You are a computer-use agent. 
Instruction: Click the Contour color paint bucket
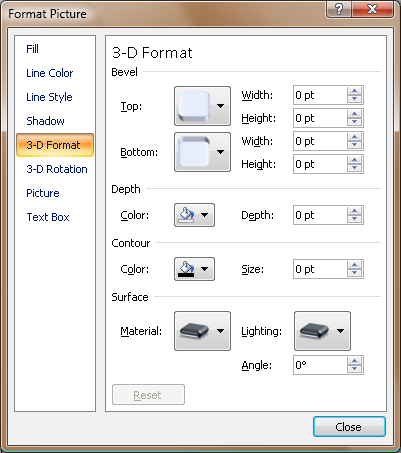coord(187,269)
